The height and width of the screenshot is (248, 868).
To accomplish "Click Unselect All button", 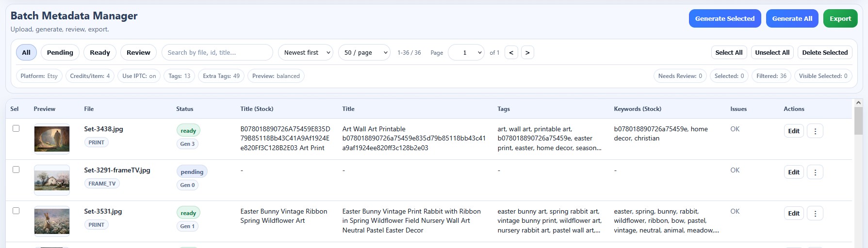I will coord(772,52).
